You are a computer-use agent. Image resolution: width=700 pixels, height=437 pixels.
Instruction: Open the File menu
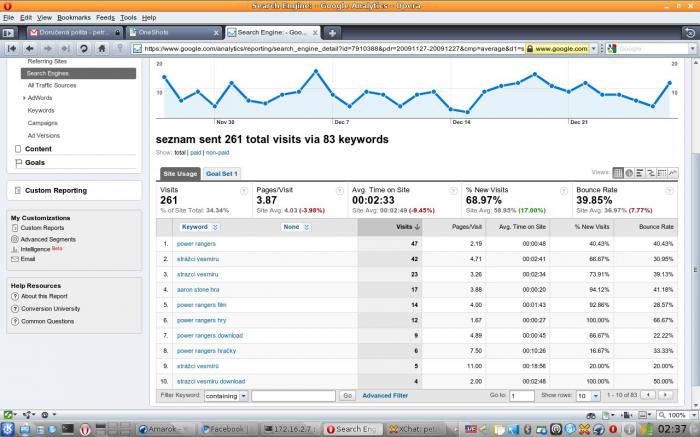click(8, 17)
